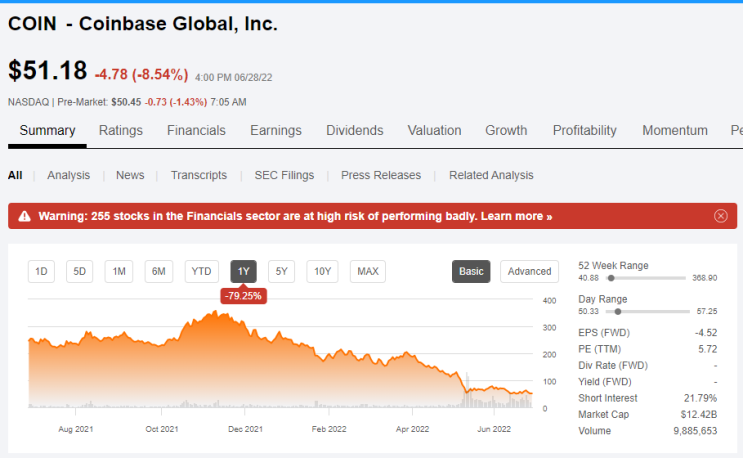Set chart range to 1D

[41, 271]
